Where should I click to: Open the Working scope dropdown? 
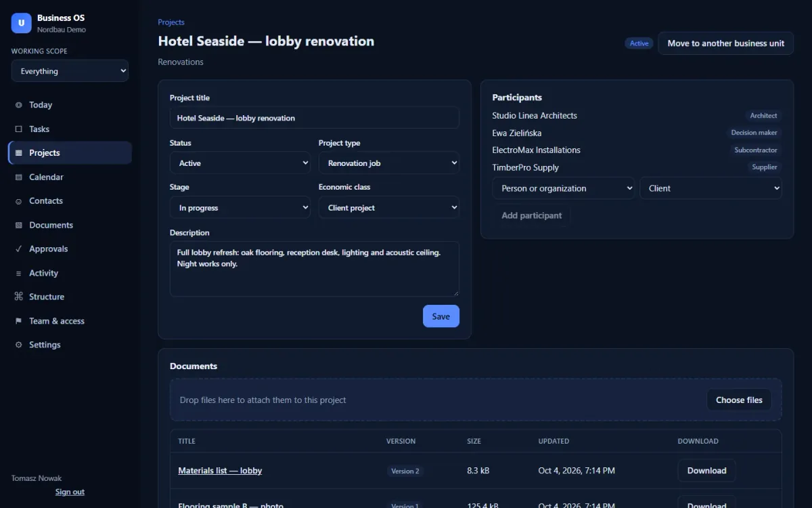(x=70, y=71)
